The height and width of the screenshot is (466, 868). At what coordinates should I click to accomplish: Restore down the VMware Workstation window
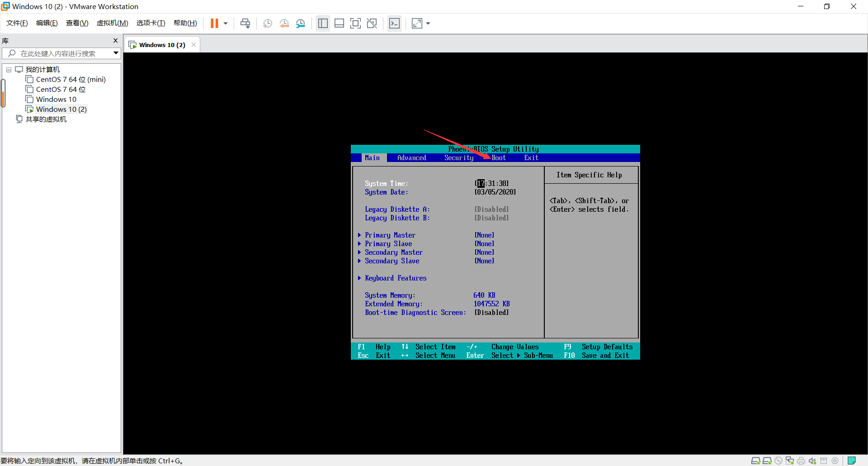[827, 6]
